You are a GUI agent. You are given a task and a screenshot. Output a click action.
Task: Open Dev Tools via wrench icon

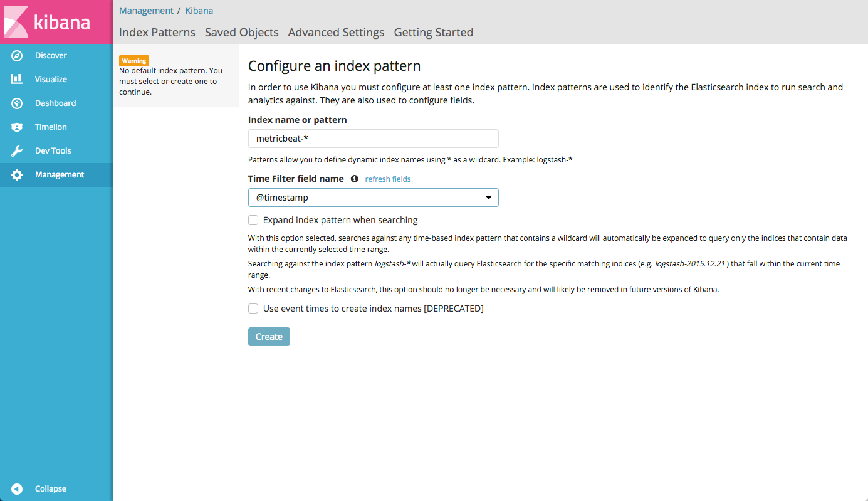point(17,151)
